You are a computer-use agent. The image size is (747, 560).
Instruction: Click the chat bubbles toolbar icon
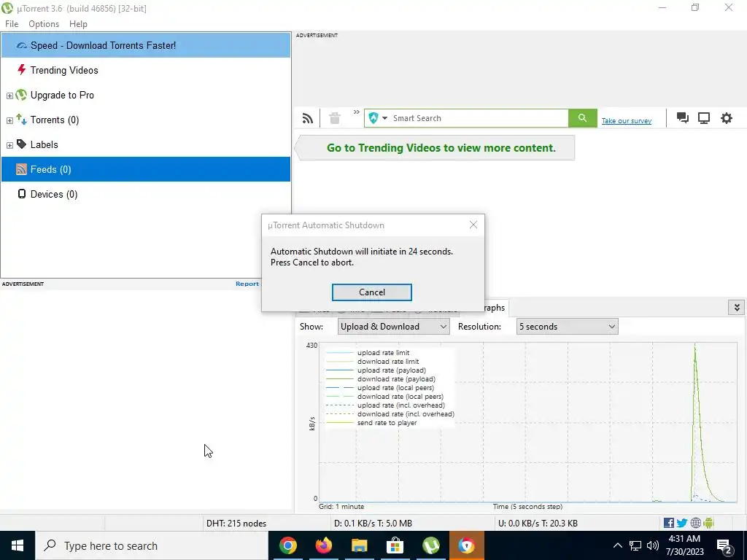[683, 118]
